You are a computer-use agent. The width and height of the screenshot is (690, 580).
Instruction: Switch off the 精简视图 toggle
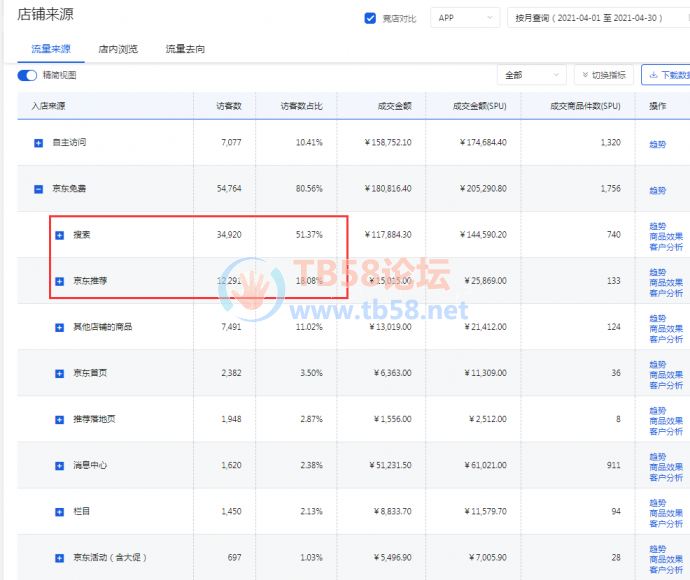(x=27, y=75)
